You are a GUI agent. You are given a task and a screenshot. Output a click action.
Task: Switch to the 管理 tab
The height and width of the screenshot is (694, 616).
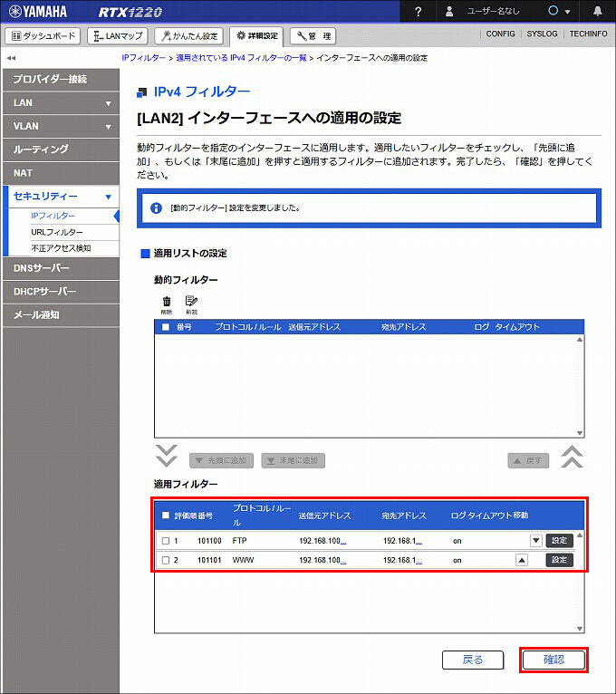(313, 36)
